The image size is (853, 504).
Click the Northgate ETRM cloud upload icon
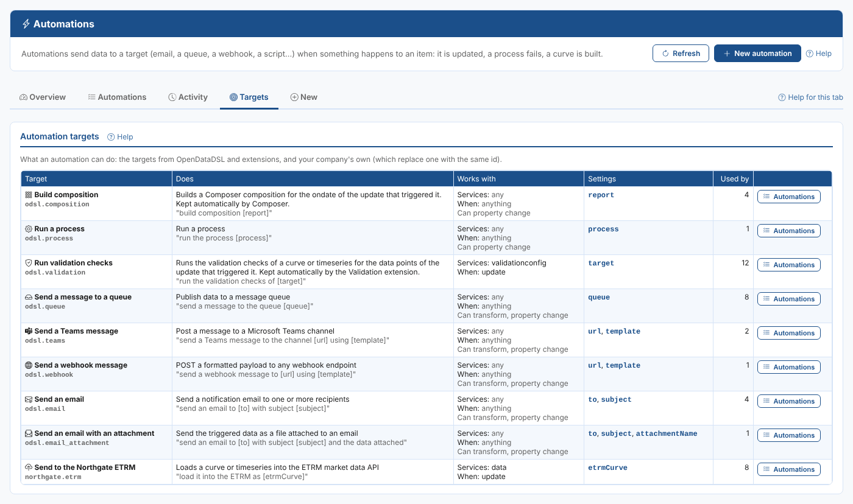pos(29,467)
